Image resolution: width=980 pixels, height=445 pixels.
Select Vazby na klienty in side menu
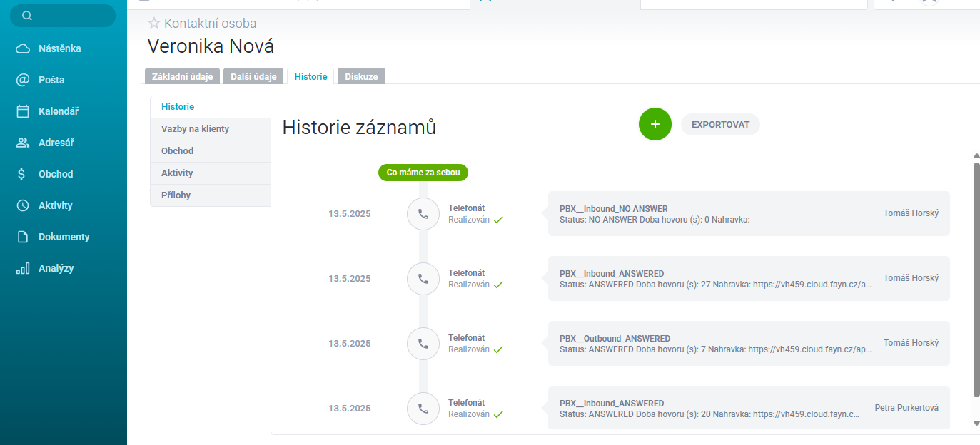[195, 129]
